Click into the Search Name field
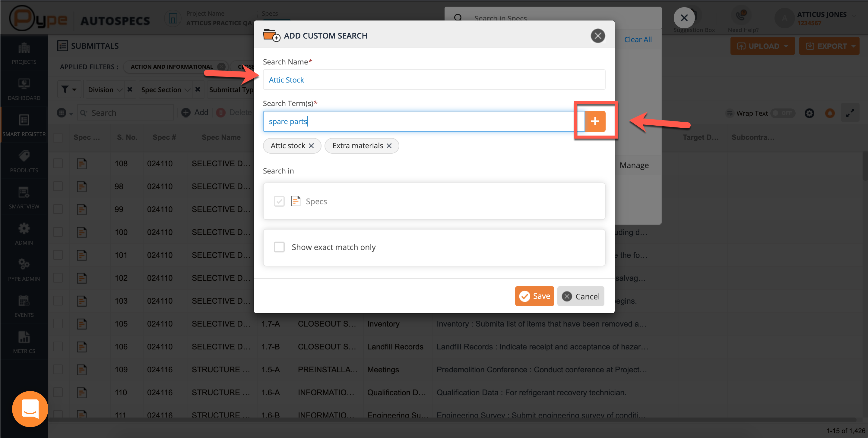Image resolution: width=868 pixels, height=438 pixels. [x=434, y=80]
